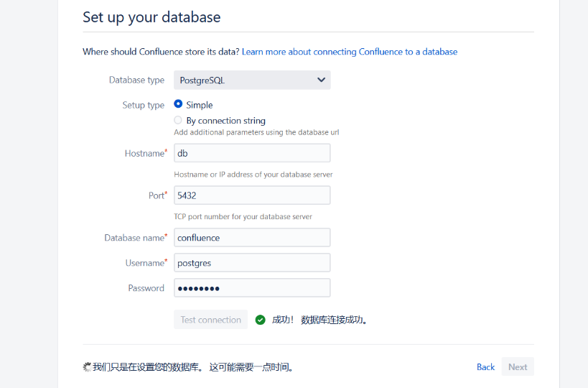
Task: Open the Learn more about connecting link
Action: point(350,52)
